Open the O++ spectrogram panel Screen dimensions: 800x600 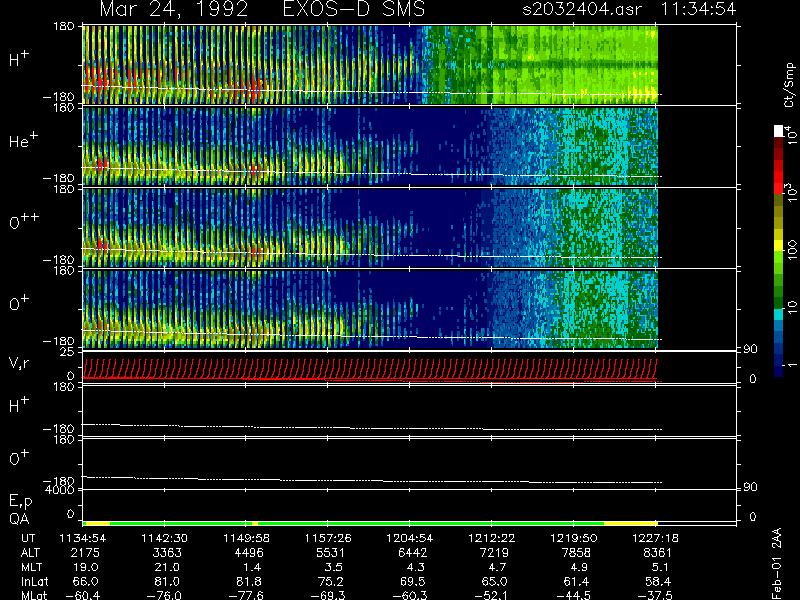(370, 228)
